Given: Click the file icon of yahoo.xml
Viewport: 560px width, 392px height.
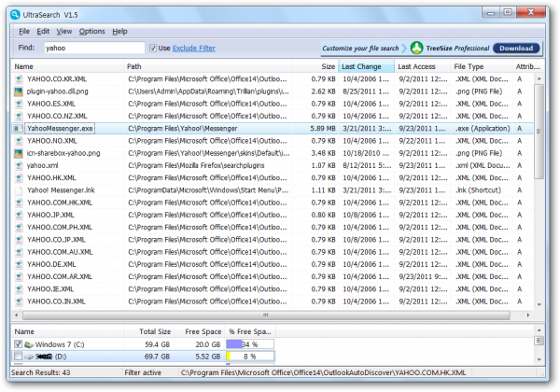Looking at the screenshot, I should coord(19,165).
